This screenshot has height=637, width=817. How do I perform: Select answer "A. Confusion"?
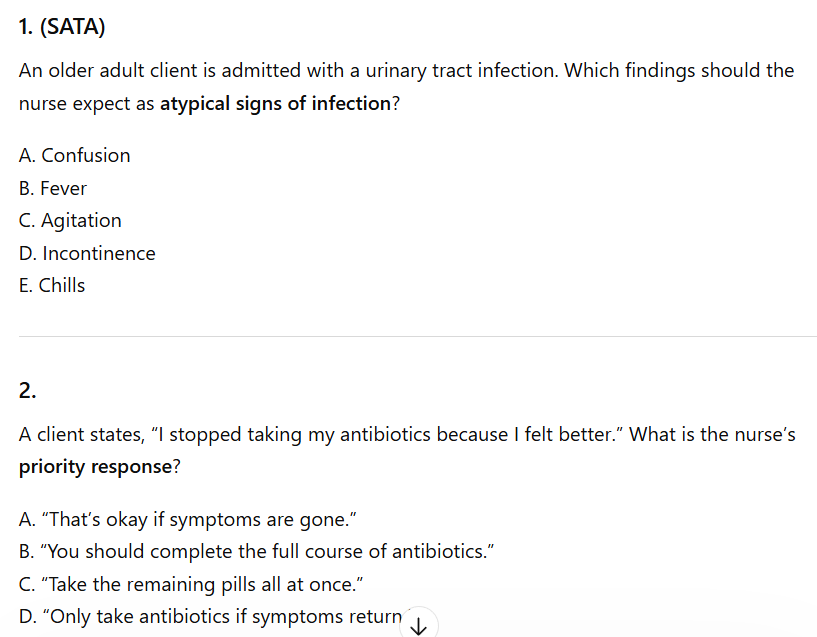74,155
